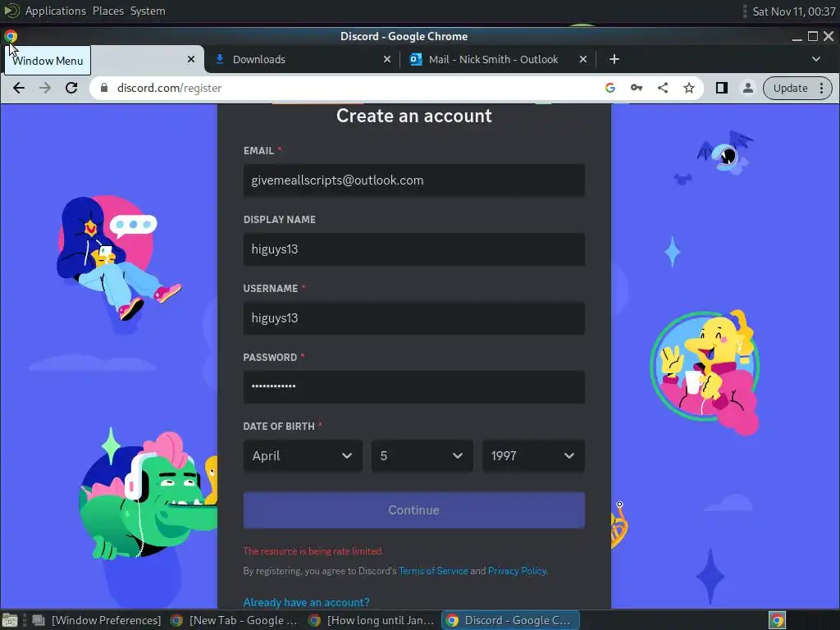Click the Update button in Chrome
This screenshot has width=840, height=630.
[x=790, y=88]
